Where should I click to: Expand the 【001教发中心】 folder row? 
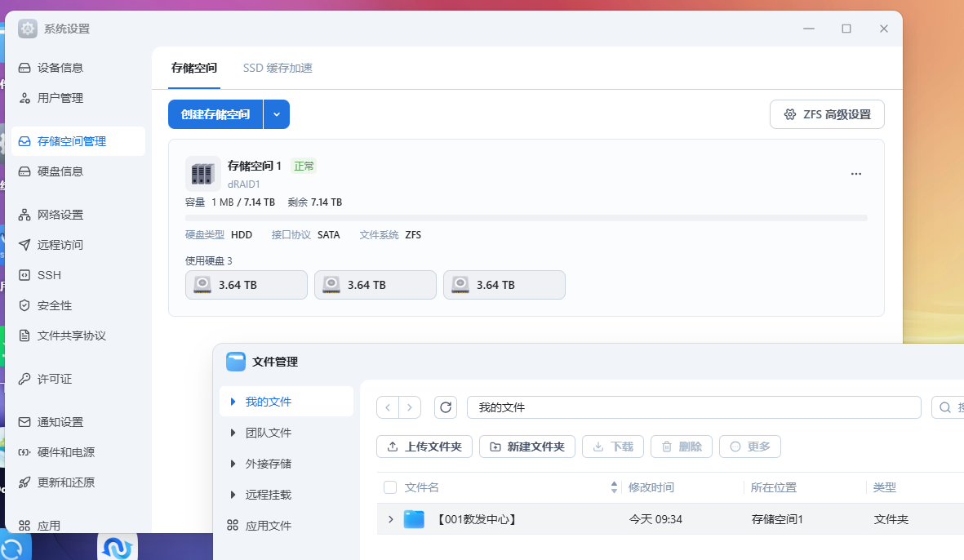(390, 519)
